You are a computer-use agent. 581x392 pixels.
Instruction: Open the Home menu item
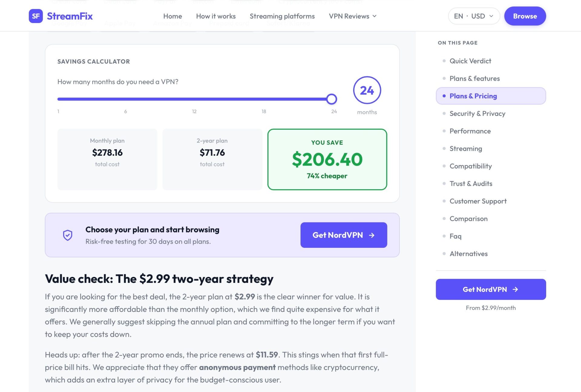(172, 16)
